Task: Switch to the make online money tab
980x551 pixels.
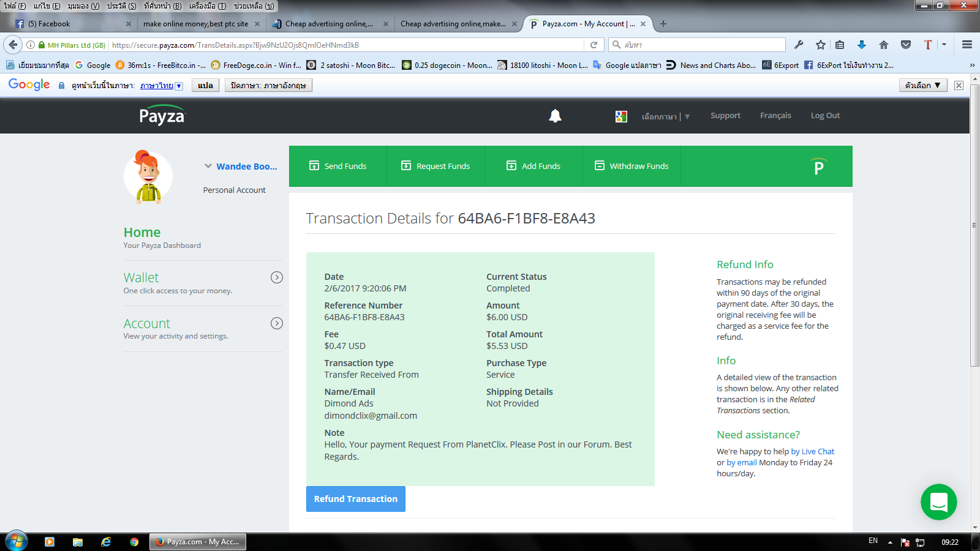Action: click(x=200, y=24)
